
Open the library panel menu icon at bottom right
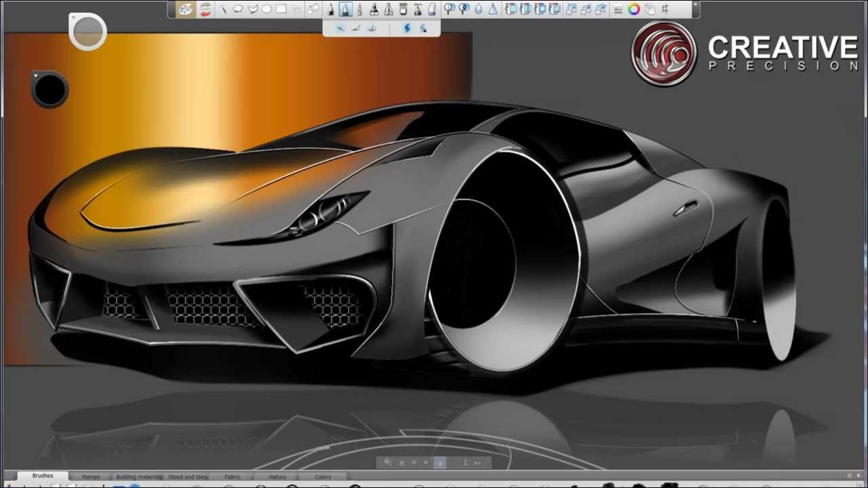[849, 476]
